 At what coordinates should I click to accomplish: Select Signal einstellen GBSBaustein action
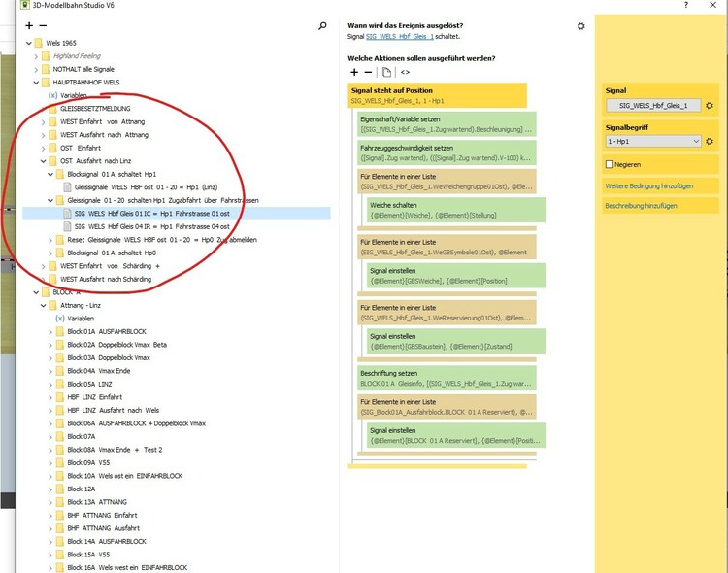pos(456,341)
